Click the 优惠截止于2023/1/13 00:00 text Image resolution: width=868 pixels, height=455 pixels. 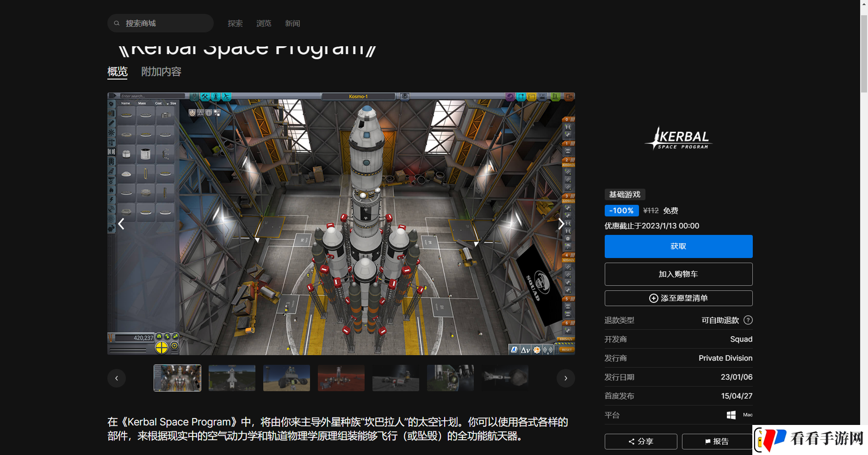(652, 226)
